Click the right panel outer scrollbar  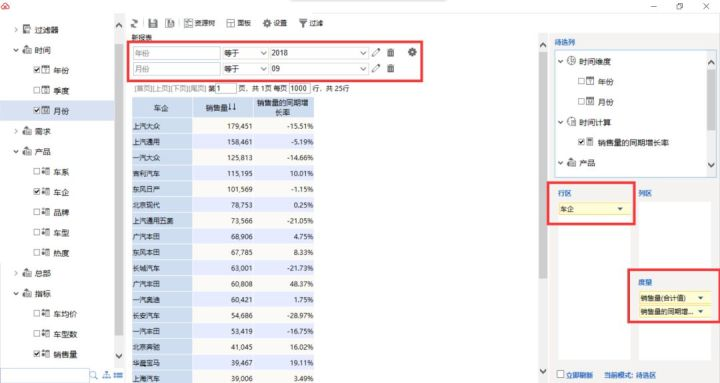(x=543, y=165)
